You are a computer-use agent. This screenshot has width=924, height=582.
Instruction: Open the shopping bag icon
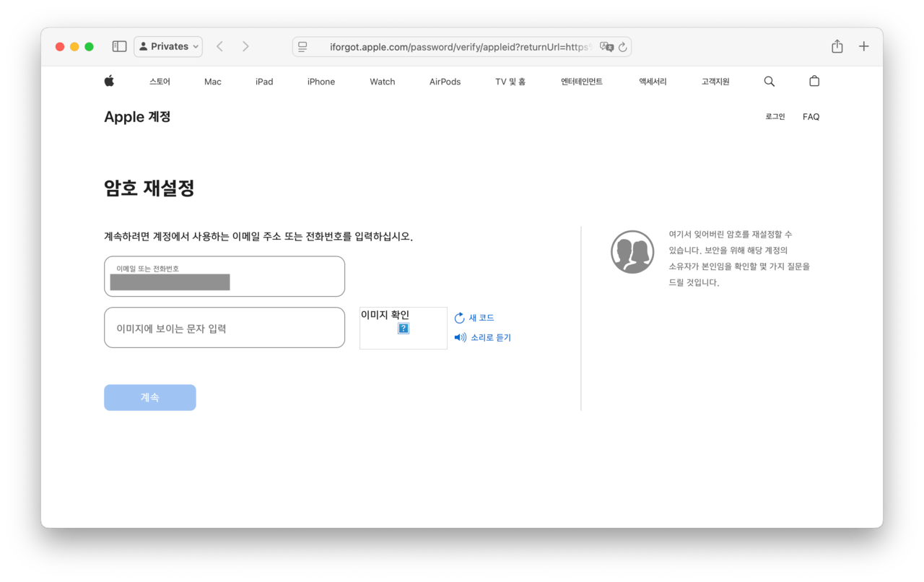pos(814,81)
